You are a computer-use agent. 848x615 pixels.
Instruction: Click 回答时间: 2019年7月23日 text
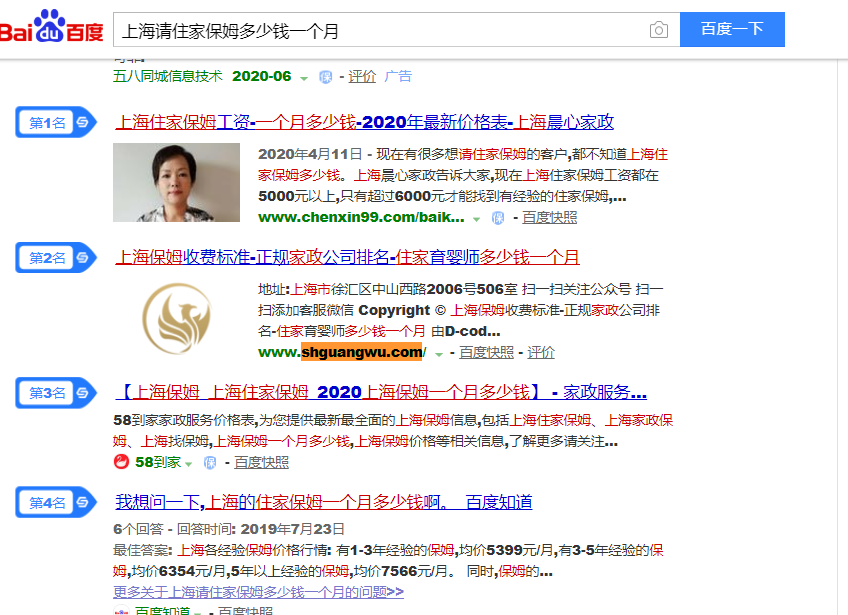[261, 528]
